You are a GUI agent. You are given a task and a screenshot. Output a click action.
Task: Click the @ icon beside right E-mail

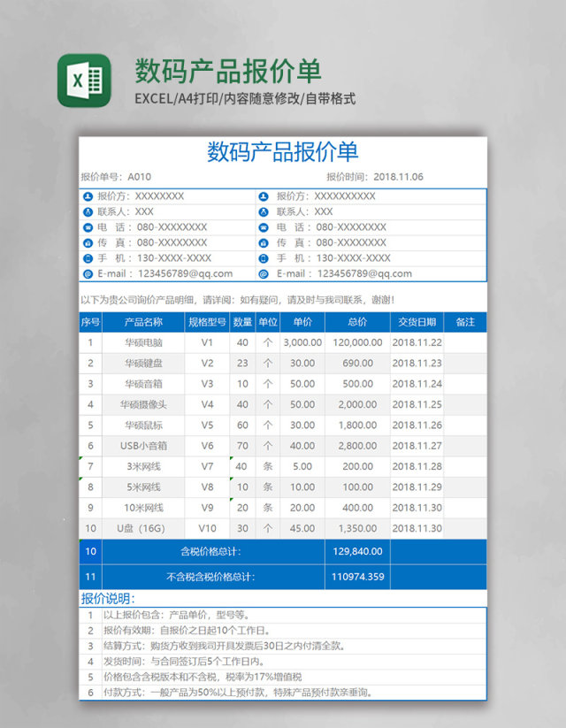point(264,274)
